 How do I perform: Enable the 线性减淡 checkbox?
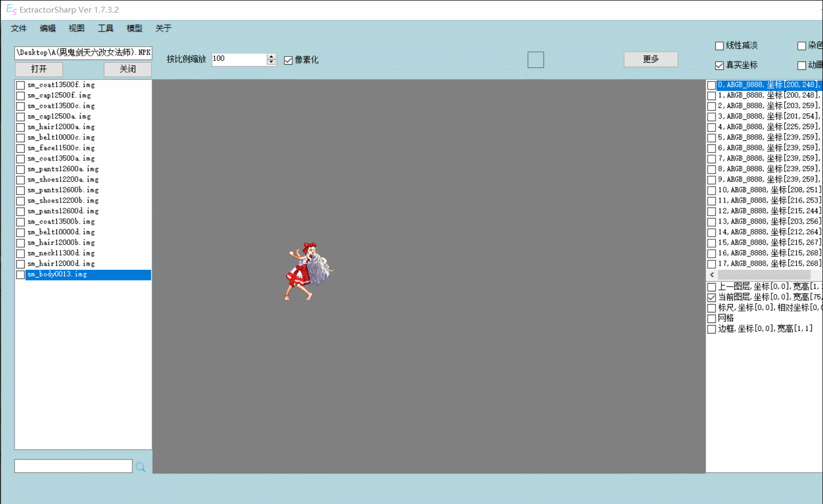point(719,46)
